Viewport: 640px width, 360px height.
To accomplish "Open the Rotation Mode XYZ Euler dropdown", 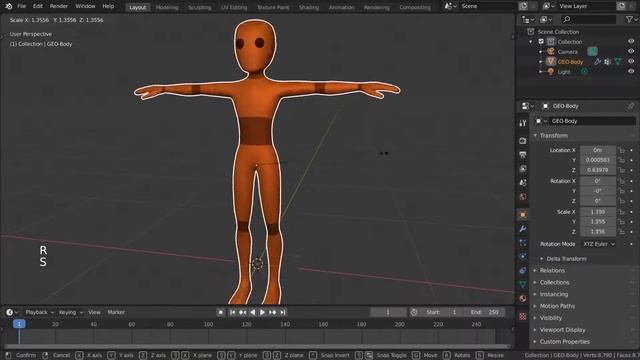I will (598, 244).
